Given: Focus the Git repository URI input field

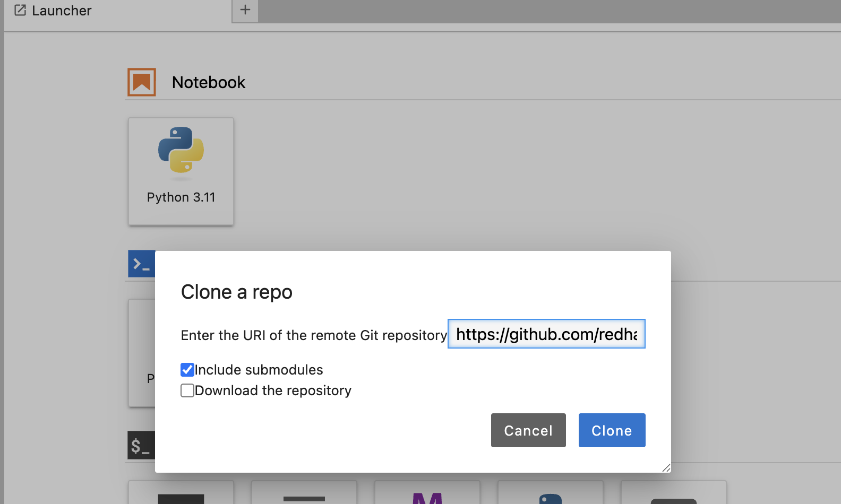Looking at the screenshot, I should click(x=546, y=334).
